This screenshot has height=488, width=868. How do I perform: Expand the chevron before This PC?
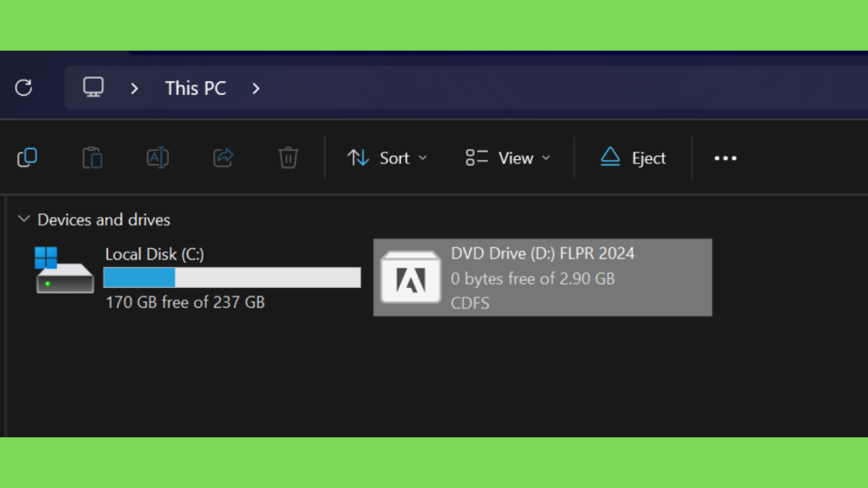135,88
